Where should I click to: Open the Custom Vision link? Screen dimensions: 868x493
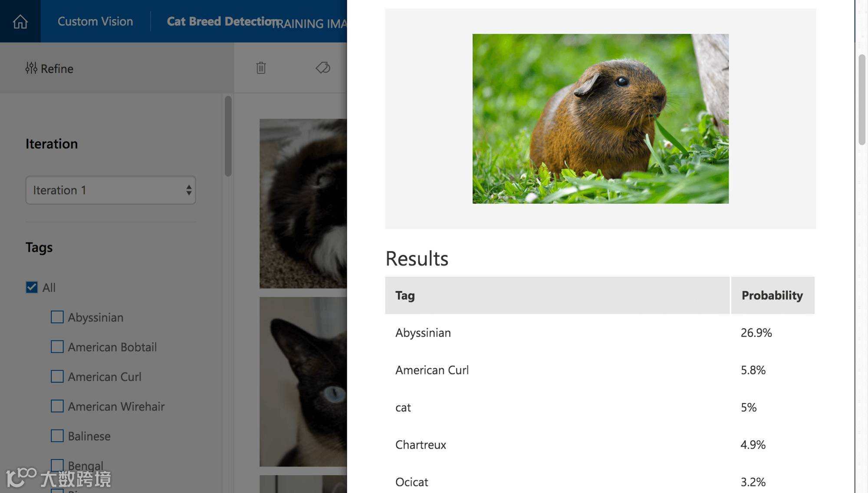[95, 21]
